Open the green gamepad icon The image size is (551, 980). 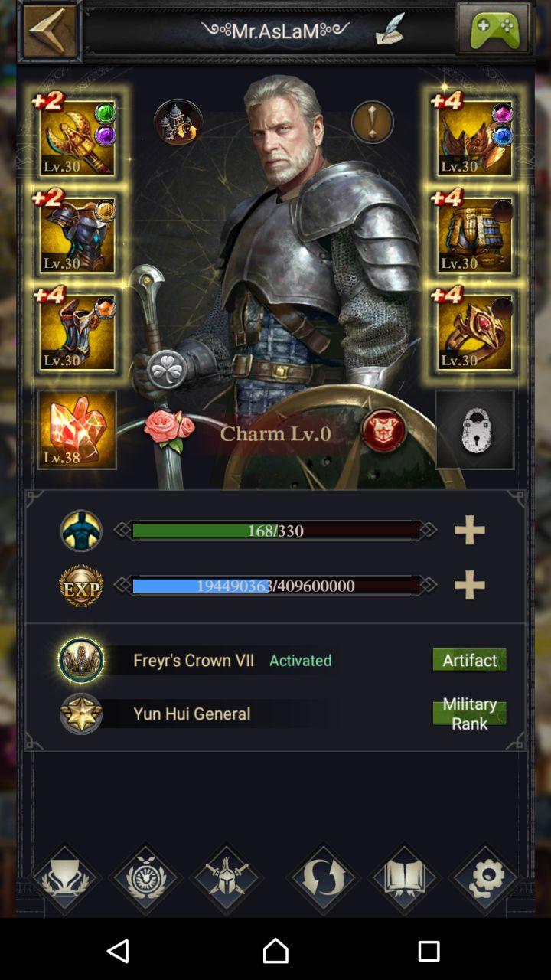point(493,29)
